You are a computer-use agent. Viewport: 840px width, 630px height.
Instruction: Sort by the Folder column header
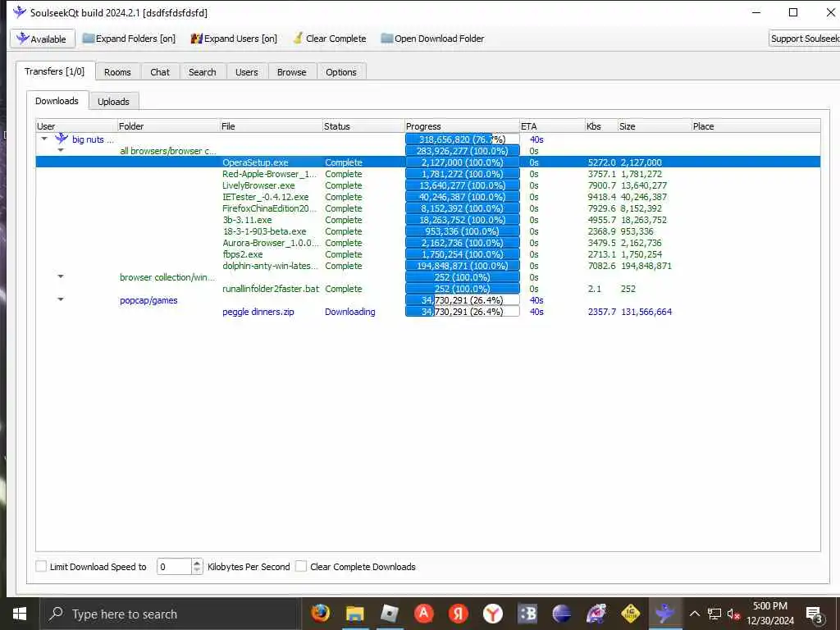[x=167, y=126]
